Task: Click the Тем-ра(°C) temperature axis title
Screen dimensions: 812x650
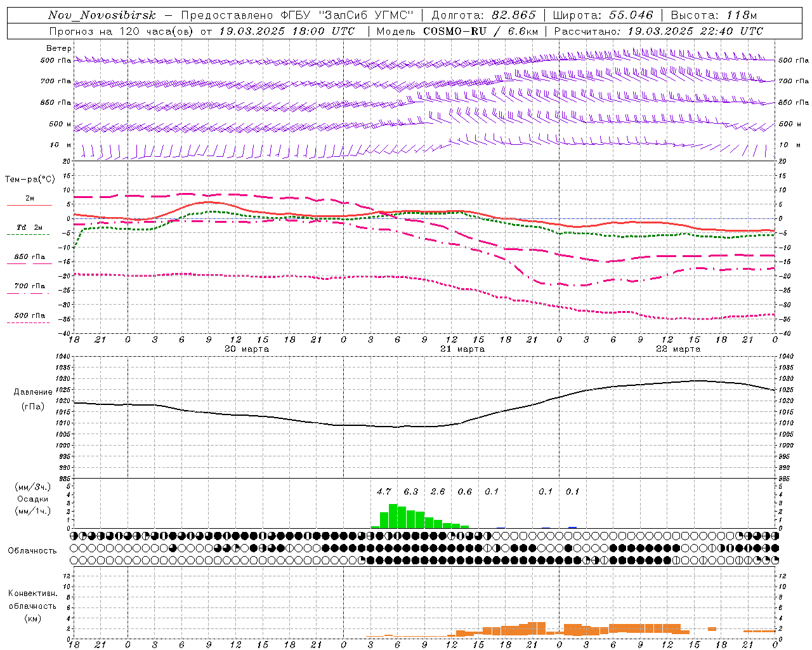Action: (30, 180)
